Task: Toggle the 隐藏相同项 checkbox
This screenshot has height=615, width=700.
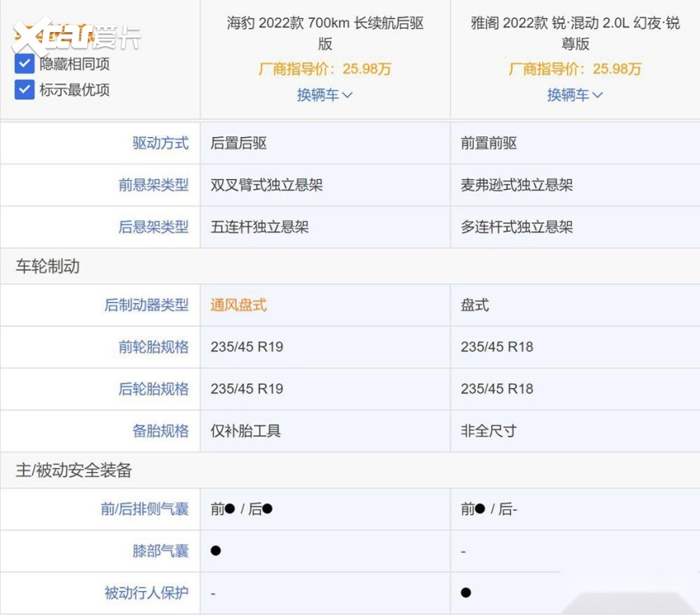Action: click(25, 63)
